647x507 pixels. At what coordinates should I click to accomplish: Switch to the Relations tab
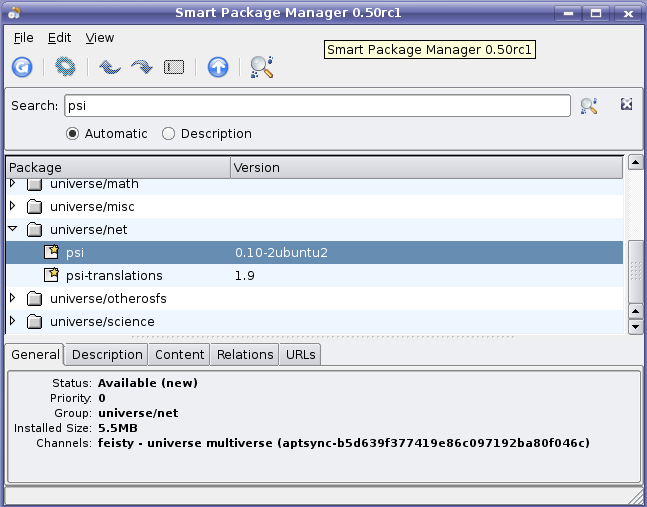click(x=245, y=355)
